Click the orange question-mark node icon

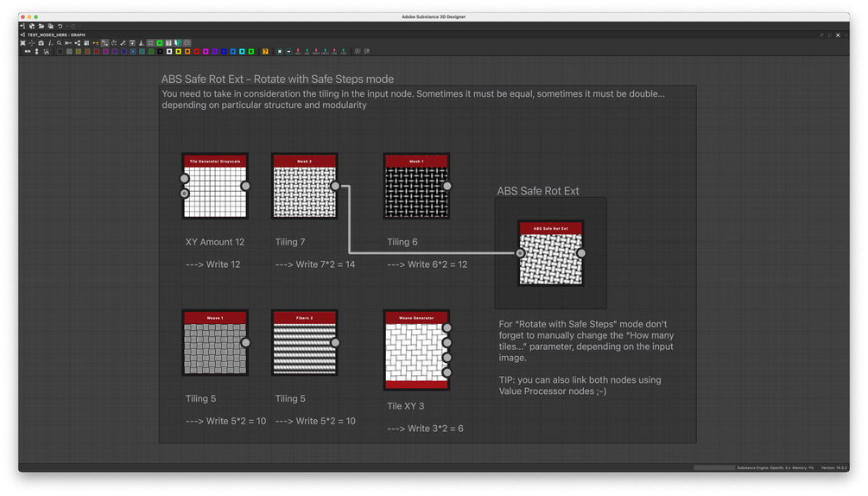[265, 52]
